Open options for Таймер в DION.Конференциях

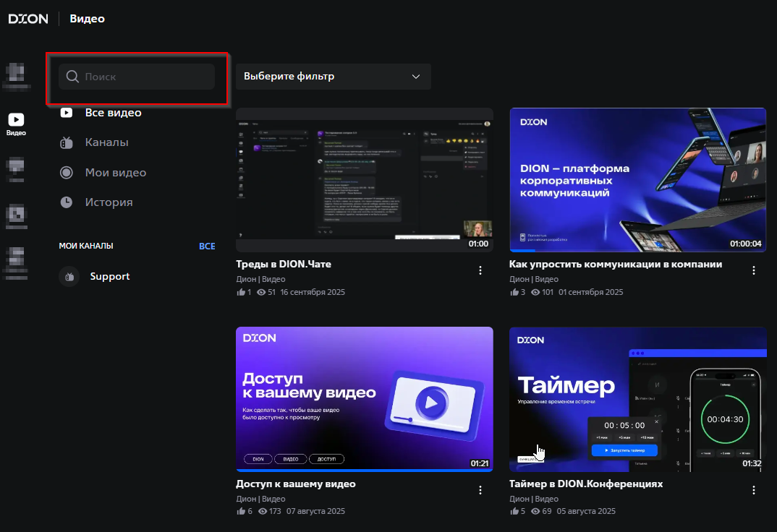754,490
